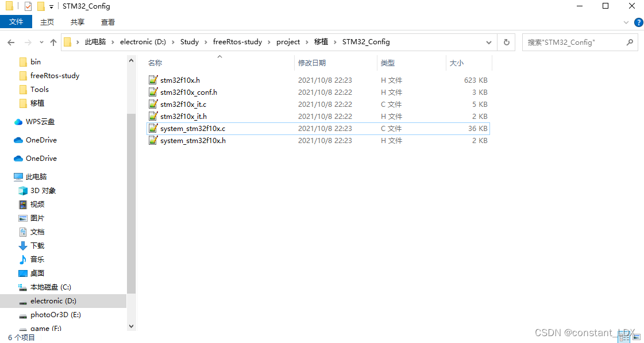Click the stm32f10x_it.h file icon
This screenshot has height=343, width=644.
[x=153, y=116]
